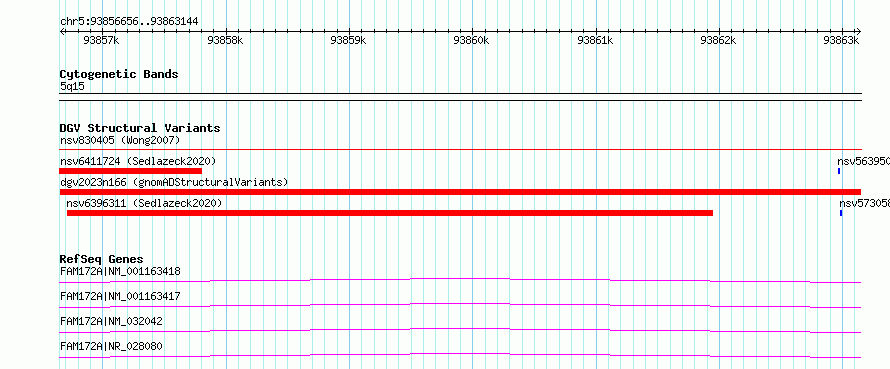Click the magenta FAM172A|NM_001163417 intron line
890x369 pixels.
tap(460, 305)
